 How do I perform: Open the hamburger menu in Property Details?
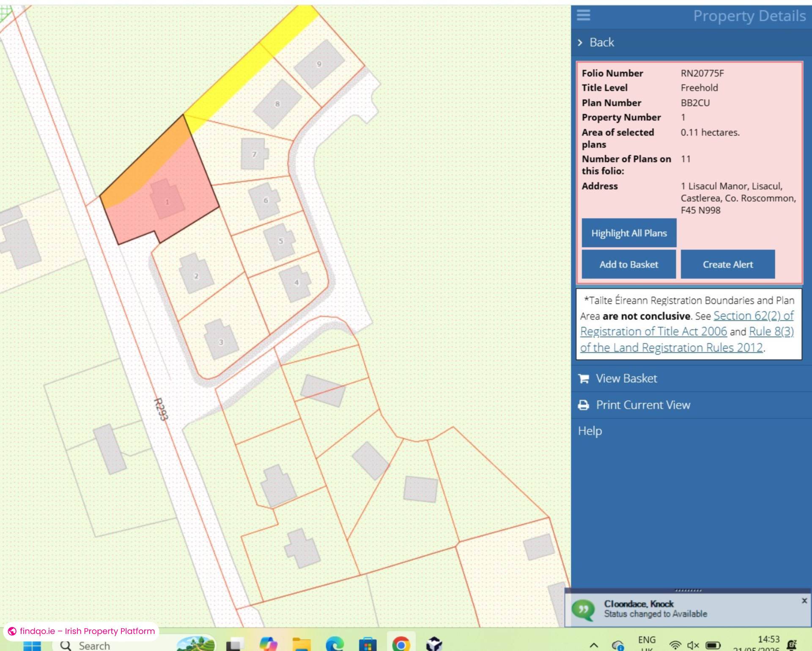pos(583,15)
